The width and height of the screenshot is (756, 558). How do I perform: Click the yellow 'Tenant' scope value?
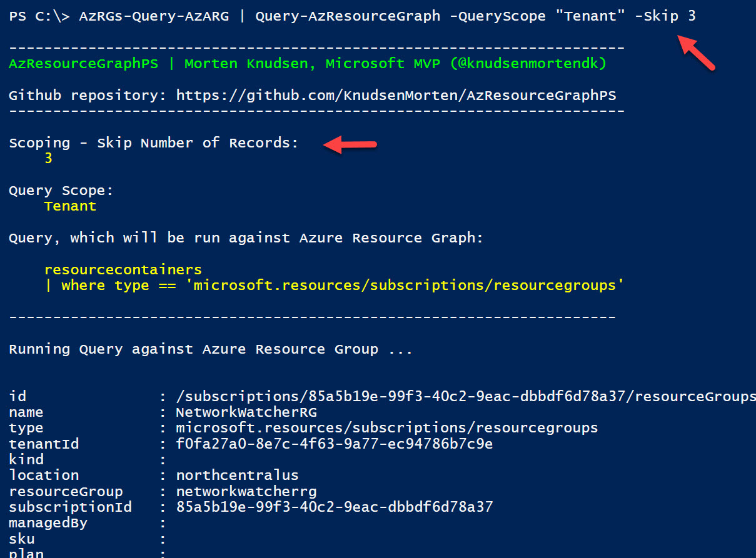pos(70,206)
